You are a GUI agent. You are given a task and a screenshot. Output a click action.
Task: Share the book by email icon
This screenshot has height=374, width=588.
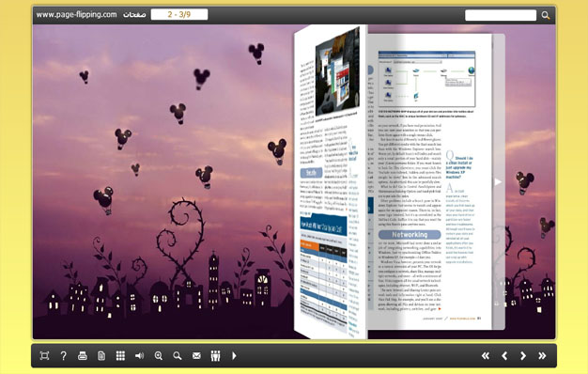(x=196, y=355)
